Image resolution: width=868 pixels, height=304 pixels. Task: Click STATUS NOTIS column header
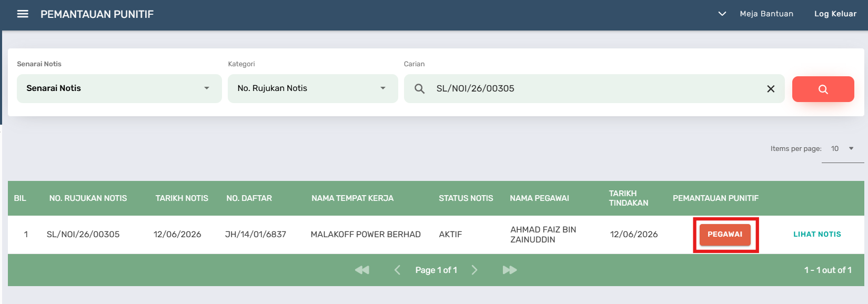[466, 198]
